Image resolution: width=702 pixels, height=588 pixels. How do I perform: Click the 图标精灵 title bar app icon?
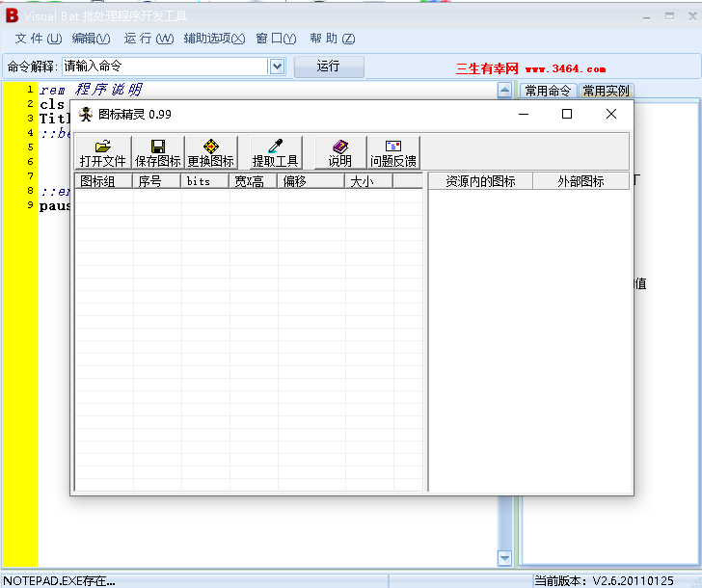(85, 114)
